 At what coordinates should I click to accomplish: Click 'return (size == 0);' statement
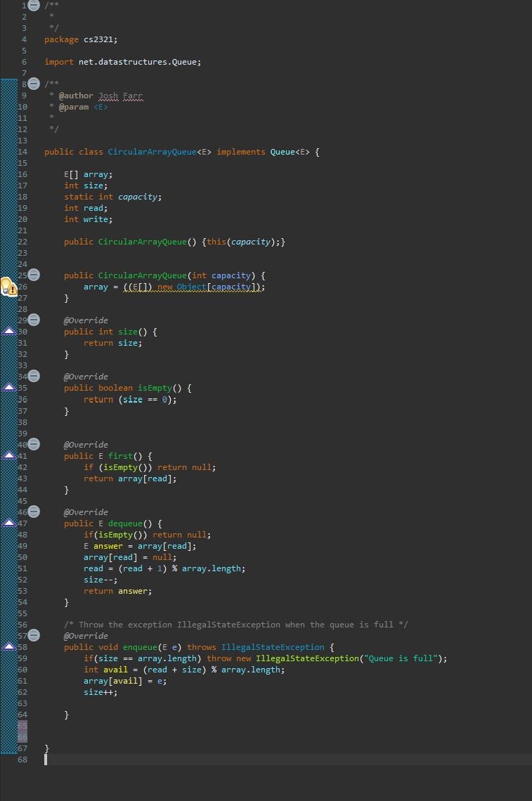click(130, 400)
